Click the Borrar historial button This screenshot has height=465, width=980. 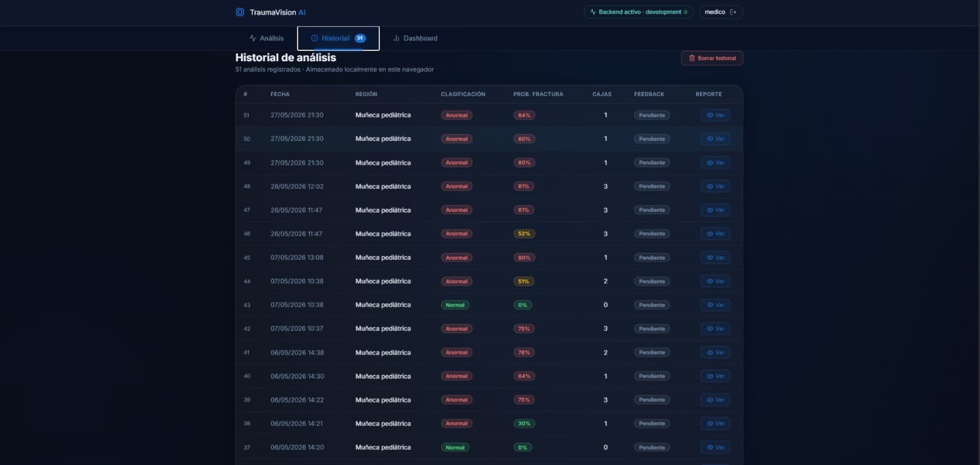[712, 58]
